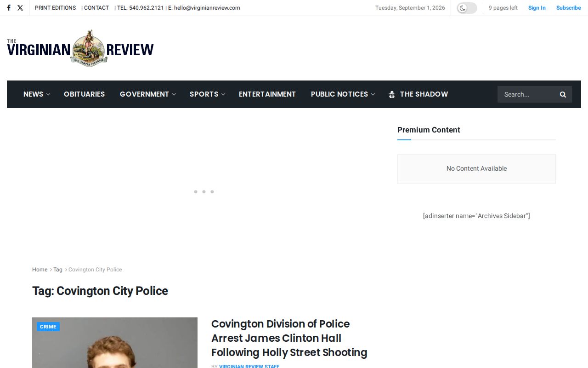Click the Tag breadcrumb link
Viewport: 588px width, 368px height.
58,270
